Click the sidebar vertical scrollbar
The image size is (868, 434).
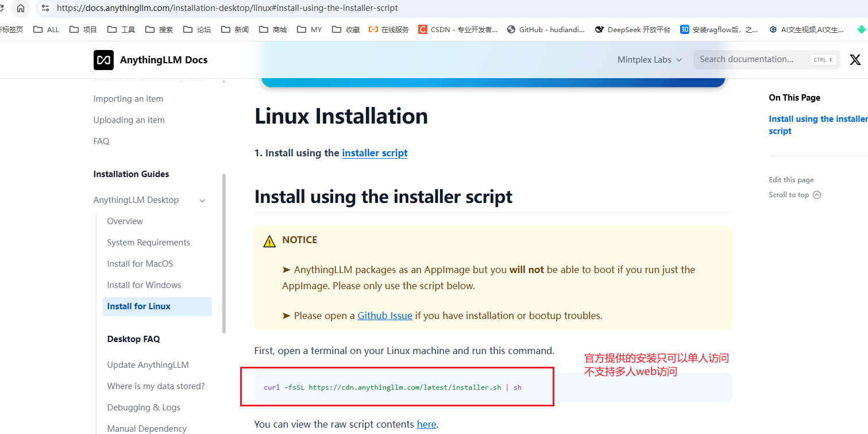pos(224,253)
